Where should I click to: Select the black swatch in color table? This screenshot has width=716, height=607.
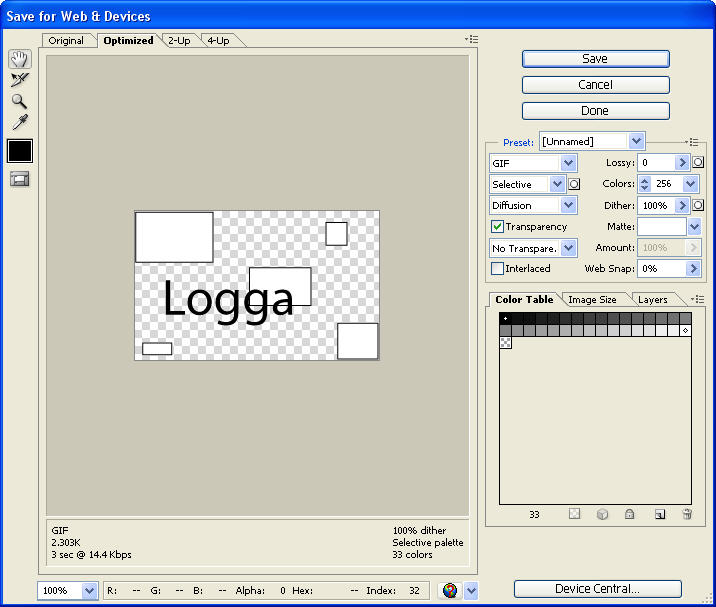click(x=505, y=318)
